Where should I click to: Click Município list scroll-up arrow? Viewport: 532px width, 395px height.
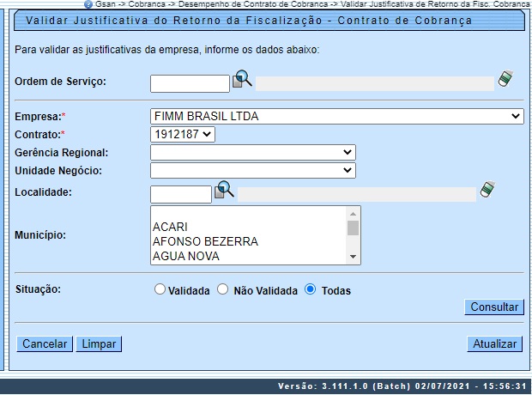point(353,214)
